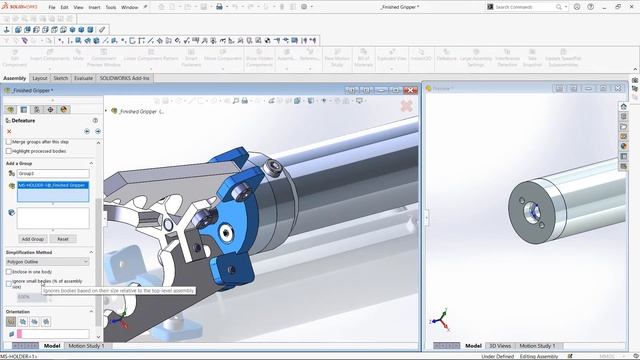The height and width of the screenshot is (360, 640).
Task: Check Ignore small bodies option
Action: pyautogui.click(x=9, y=283)
